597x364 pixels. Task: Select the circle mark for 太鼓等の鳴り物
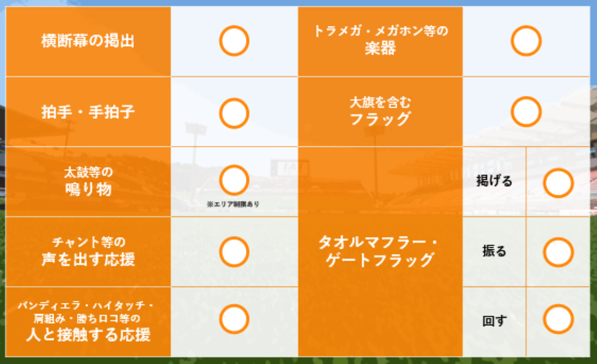point(234,180)
